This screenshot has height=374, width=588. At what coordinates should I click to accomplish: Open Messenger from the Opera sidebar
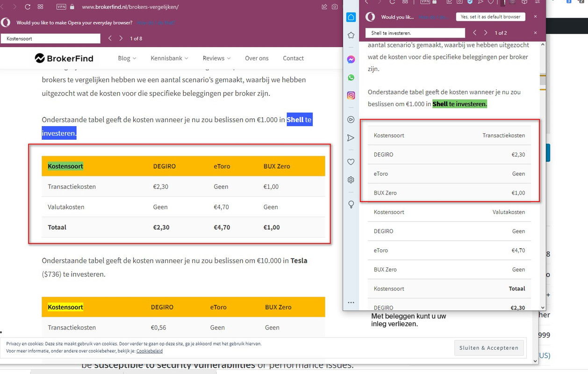click(351, 59)
